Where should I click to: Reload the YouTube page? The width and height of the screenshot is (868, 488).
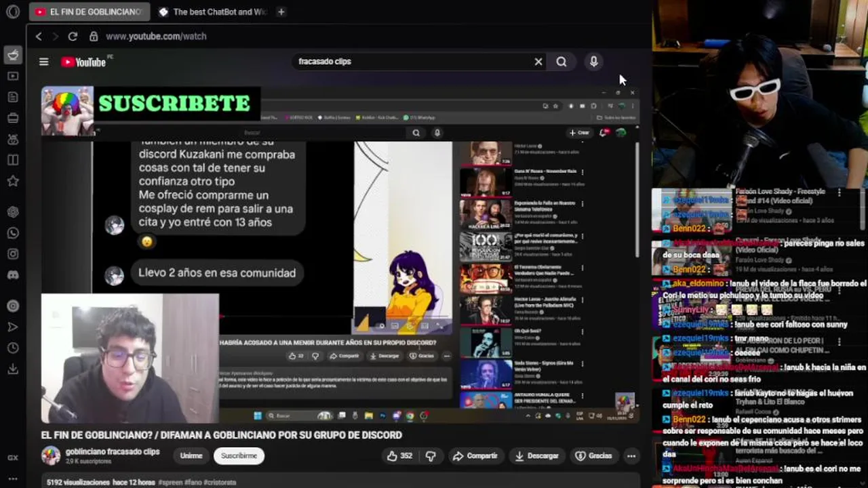[73, 37]
